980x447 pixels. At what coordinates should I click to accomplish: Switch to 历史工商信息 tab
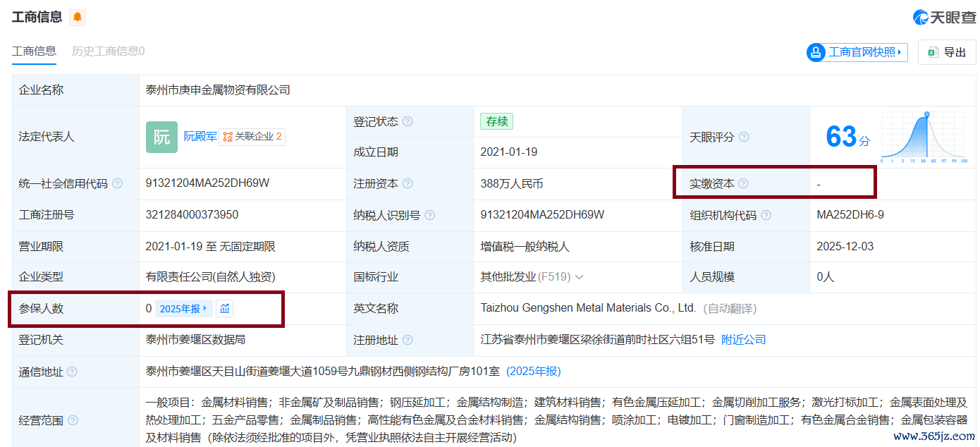(x=108, y=51)
